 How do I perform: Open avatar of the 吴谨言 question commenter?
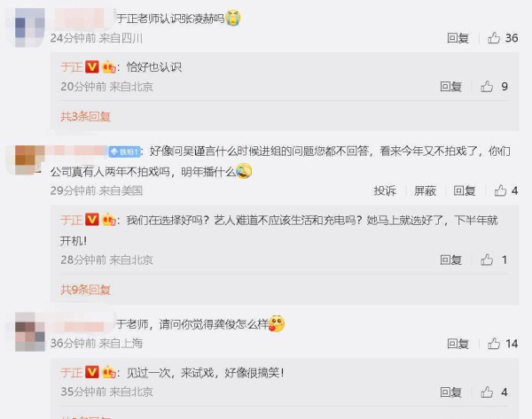[x=30, y=160]
